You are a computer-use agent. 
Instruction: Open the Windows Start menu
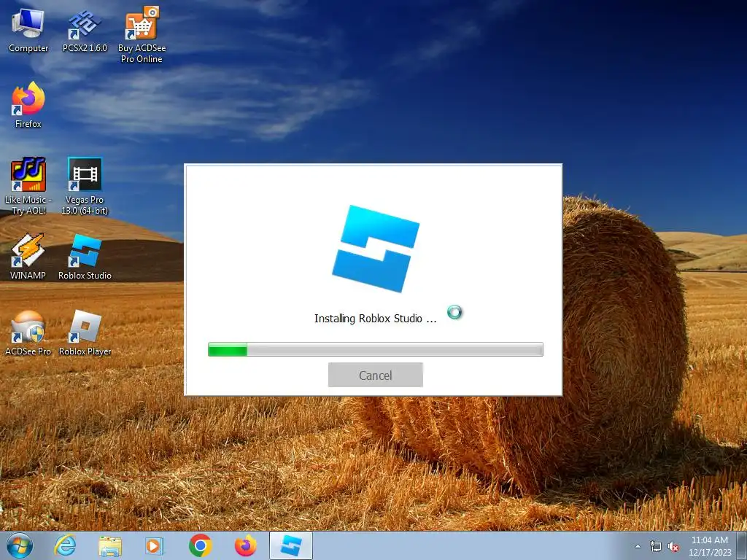click(x=20, y=545)
